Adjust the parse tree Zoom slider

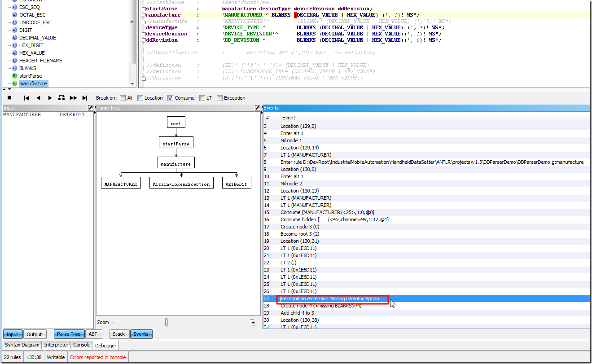pyautogui.click(x=167, y=322)
